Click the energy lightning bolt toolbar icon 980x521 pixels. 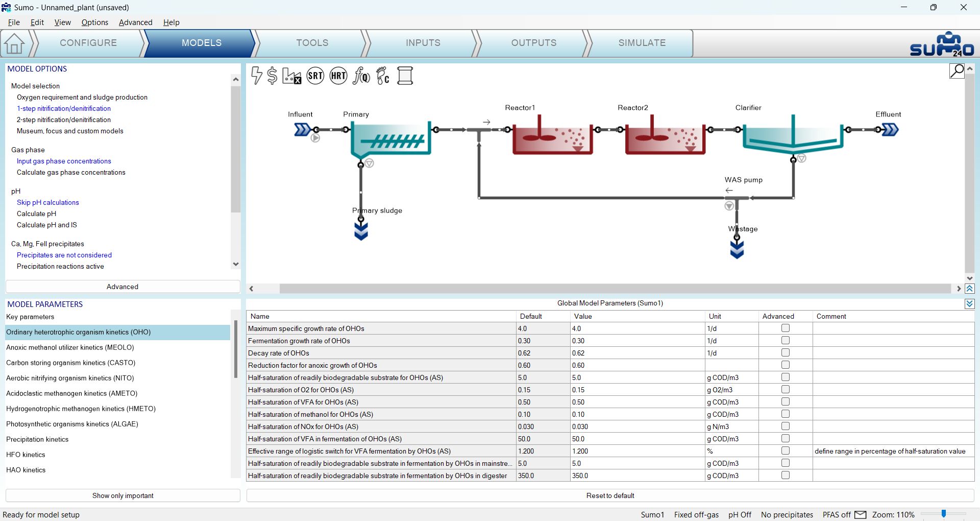point(257,76)
